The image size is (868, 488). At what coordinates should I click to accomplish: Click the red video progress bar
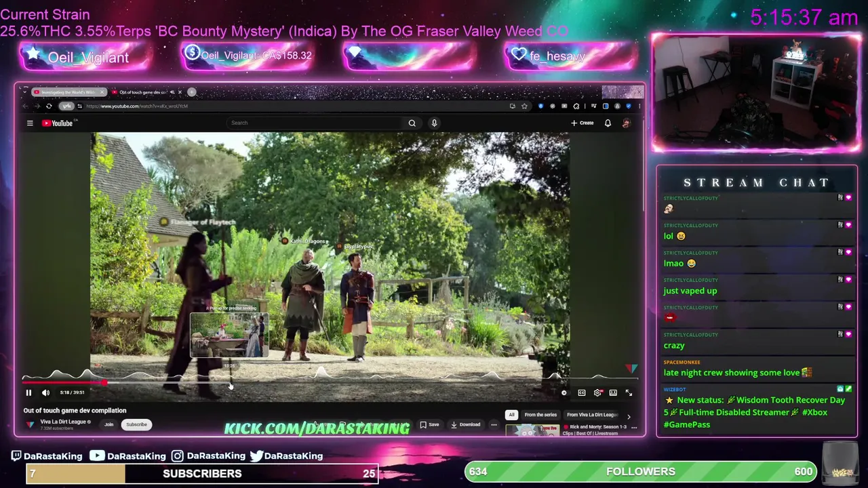(x=64, y=383)
